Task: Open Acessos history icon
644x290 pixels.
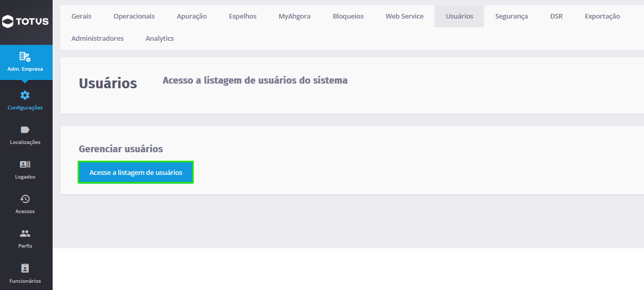Action: click(x=25, y=199)
